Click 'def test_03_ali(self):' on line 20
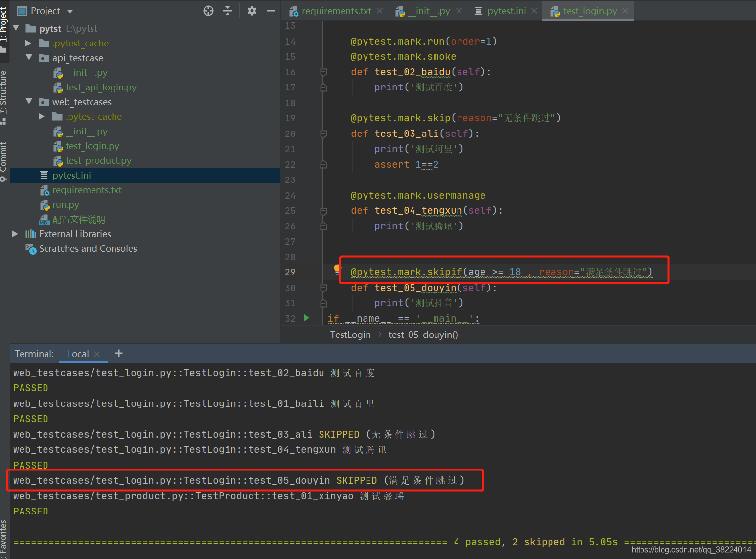 tap(415, 134)
